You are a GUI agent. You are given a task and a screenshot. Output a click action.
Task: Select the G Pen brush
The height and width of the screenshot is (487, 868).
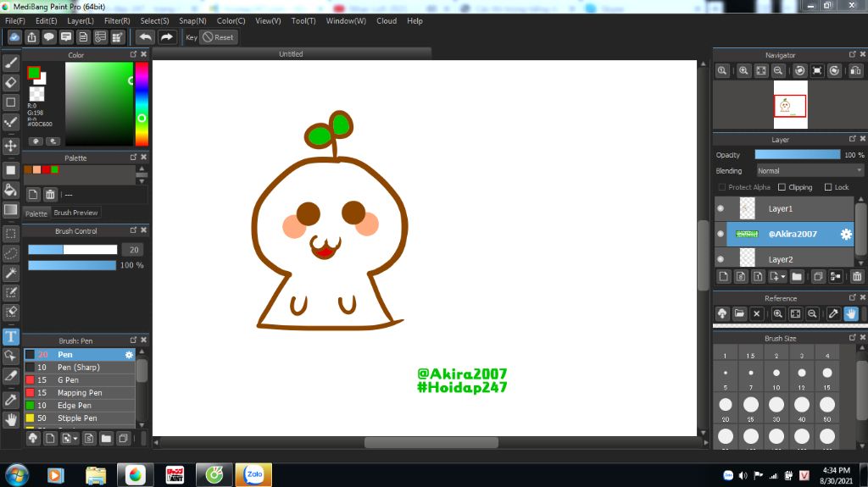point(80,380)
